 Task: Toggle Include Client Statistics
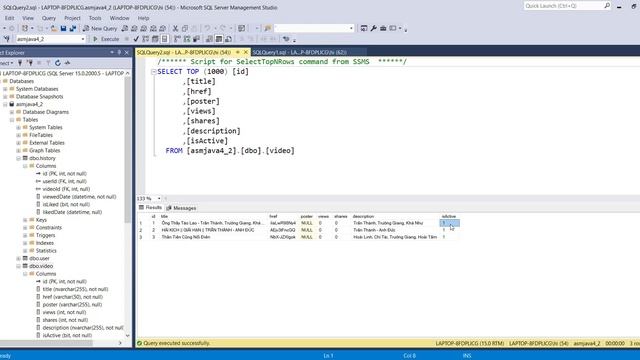click(x=196, y=39)
